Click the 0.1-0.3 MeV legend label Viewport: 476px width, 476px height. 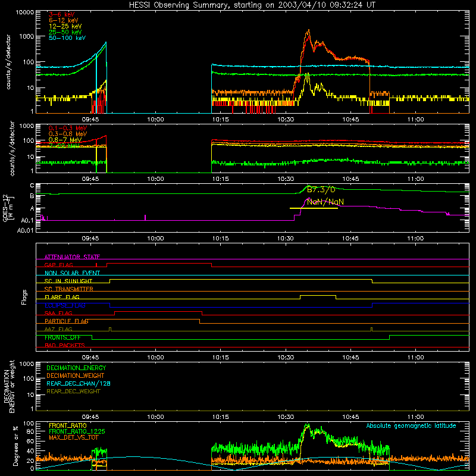[x=68, y=128]
